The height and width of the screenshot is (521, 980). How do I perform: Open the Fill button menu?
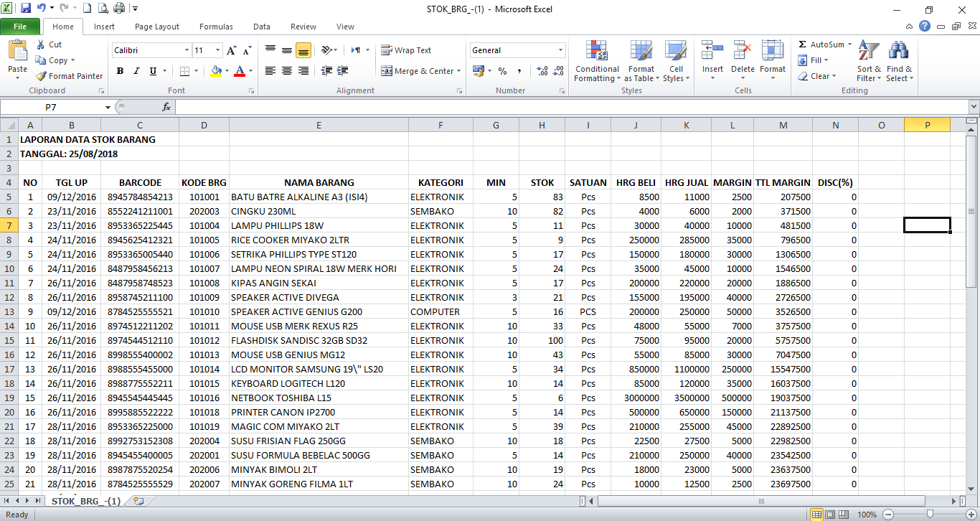814,60
